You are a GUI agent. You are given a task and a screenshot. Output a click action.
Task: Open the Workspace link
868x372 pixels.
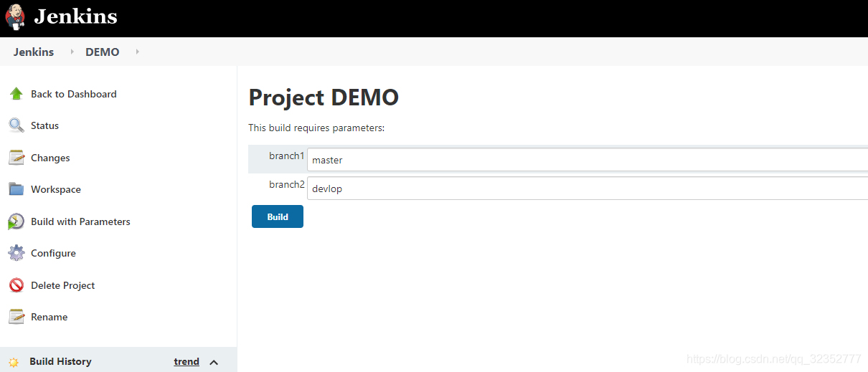56,189
